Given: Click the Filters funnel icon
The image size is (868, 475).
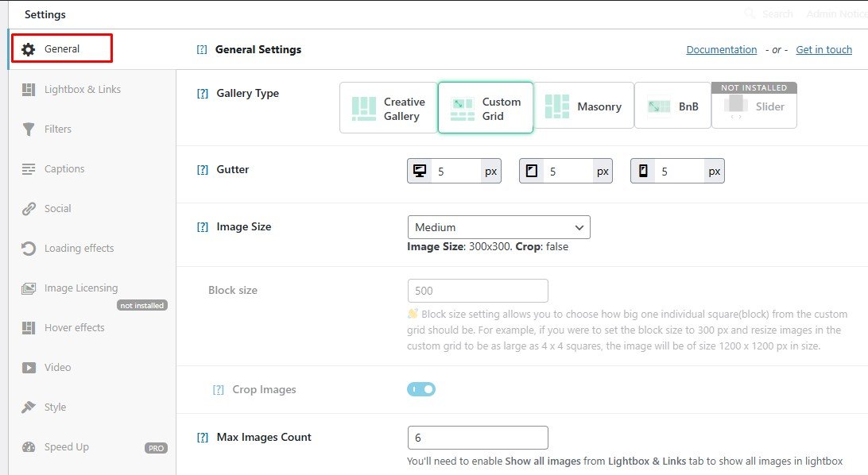Looking at the screenshot, I should click(29, 129).
